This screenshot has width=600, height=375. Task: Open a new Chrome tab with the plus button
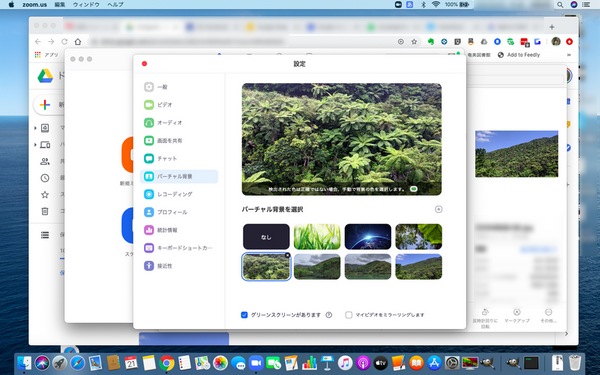tap(552, 27)
